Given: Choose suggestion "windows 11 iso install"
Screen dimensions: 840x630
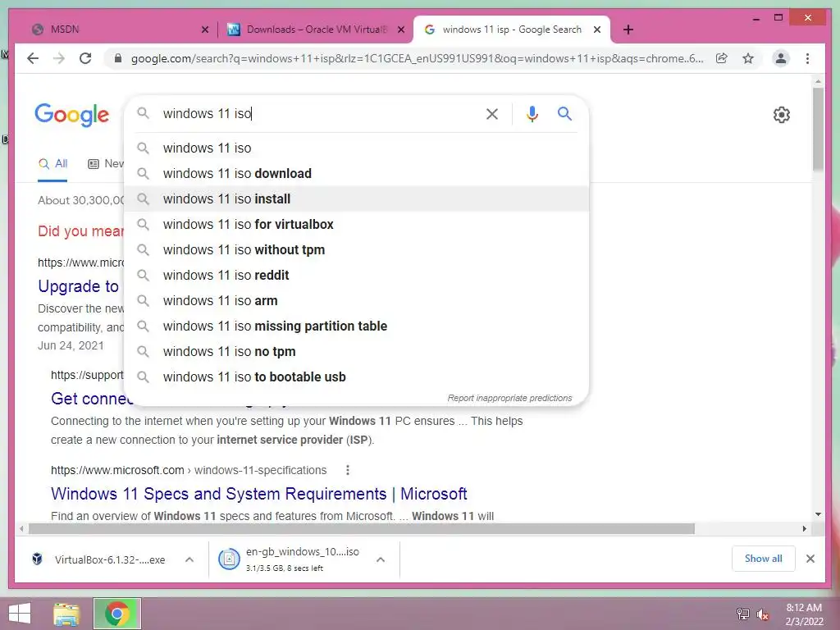Looking at the screenshot, I should pos(356,199).
